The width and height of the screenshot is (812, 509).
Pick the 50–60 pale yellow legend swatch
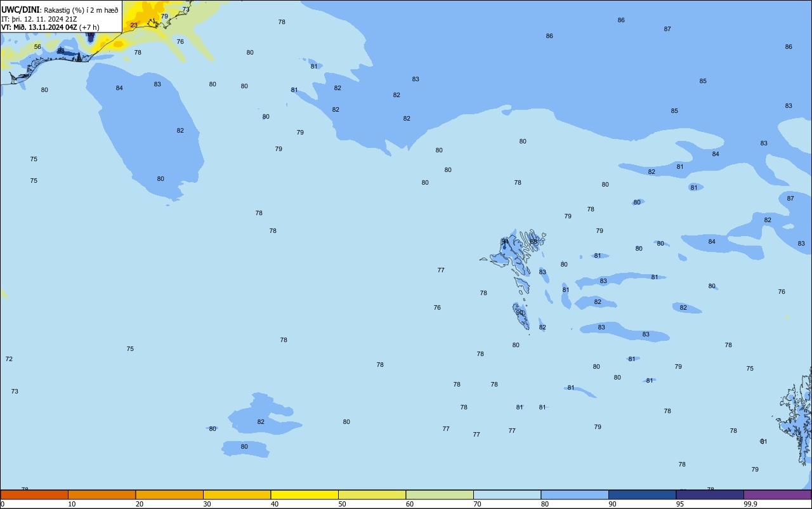coord(372,494)
